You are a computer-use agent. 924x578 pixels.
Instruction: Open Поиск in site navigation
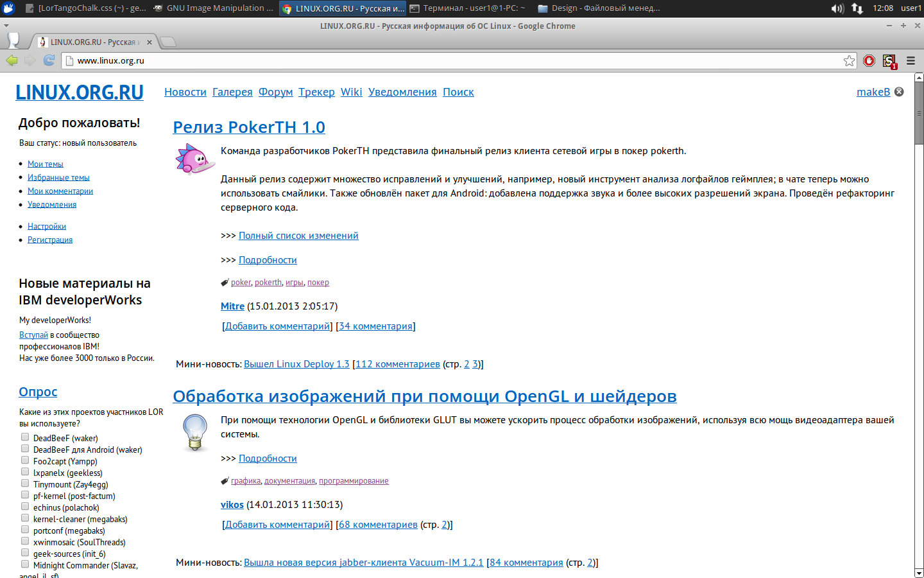tap(458, 92)
